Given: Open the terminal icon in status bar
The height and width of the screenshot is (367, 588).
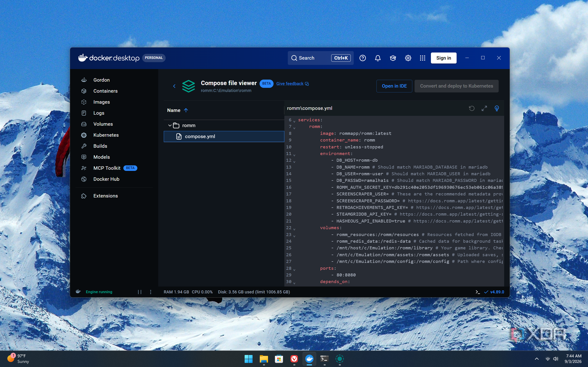Looking at the screenshot, I should tap(478, 292).
